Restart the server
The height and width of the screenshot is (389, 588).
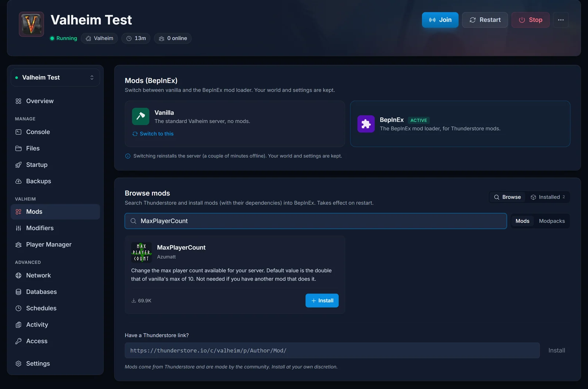485,20
